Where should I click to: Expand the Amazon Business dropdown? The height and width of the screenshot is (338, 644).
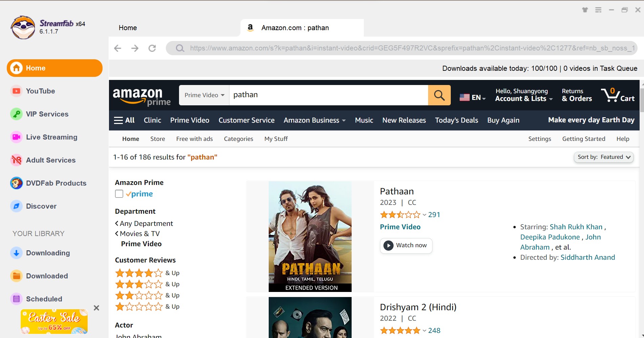[315, 120]
